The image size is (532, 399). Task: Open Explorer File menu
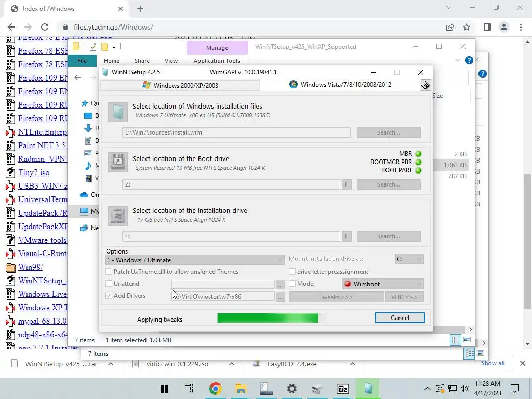pos(82,61)
